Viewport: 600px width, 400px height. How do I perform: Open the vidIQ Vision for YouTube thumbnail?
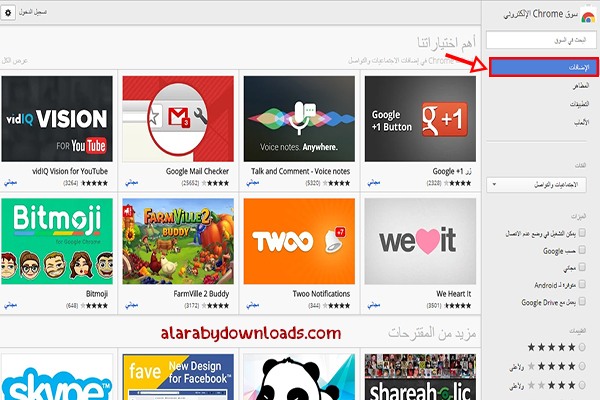tap(57, 119)
